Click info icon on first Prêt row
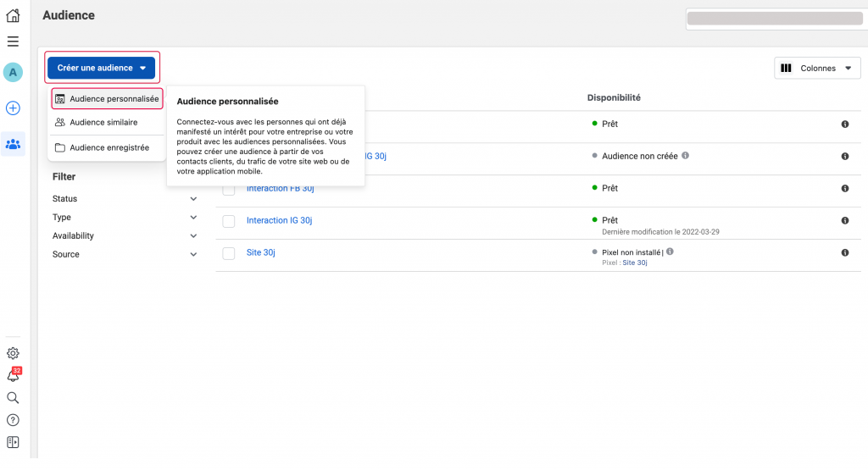Image resolution: width=868 pixels, height=470 pixels. [x=845, y=124]
